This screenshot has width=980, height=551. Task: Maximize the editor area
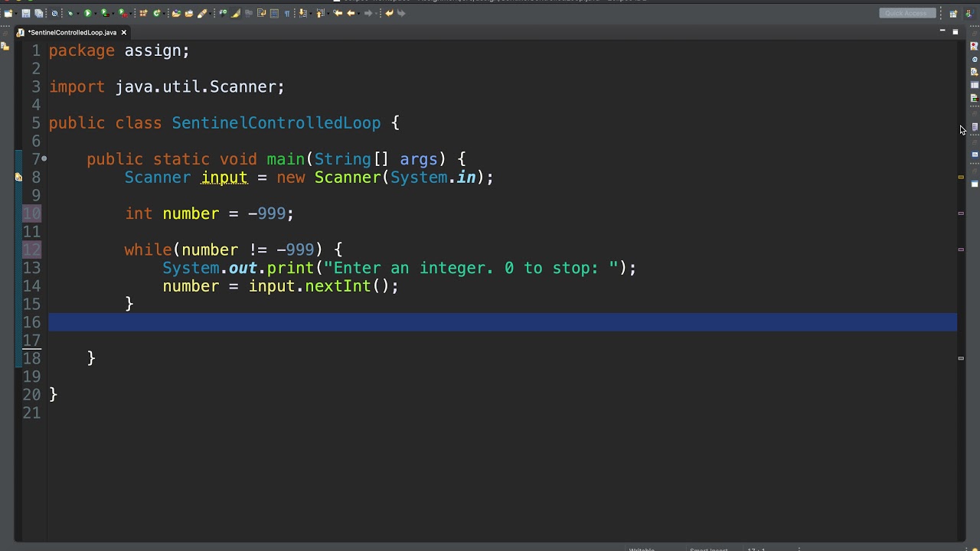coord(955,31)
